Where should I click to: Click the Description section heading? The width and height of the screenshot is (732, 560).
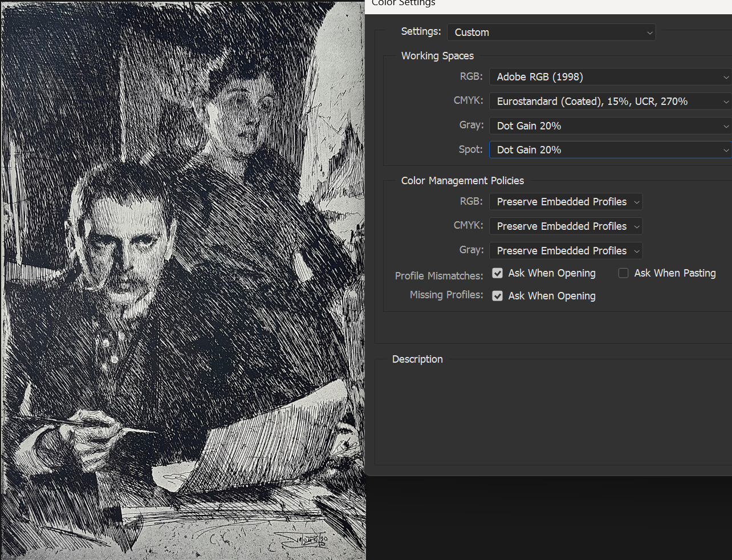click(417, 359)
